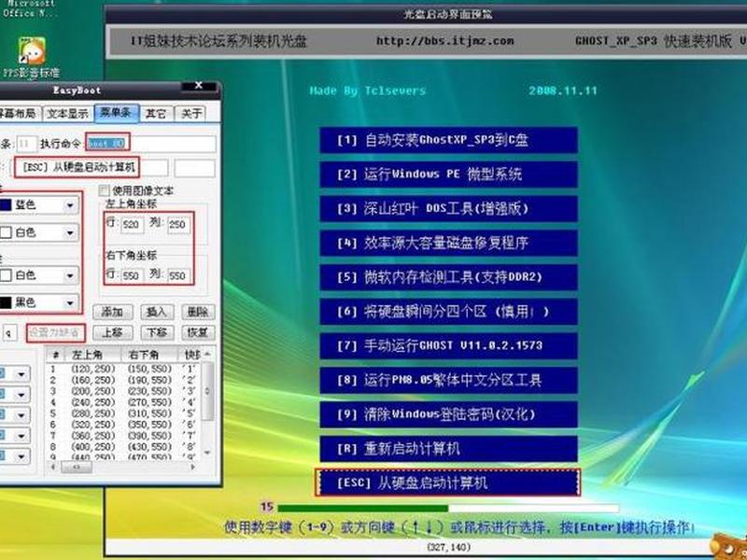The image size is (747, 560).
Task: Select preview item [5] 微软内存检测工具
Action: point(448,277)
